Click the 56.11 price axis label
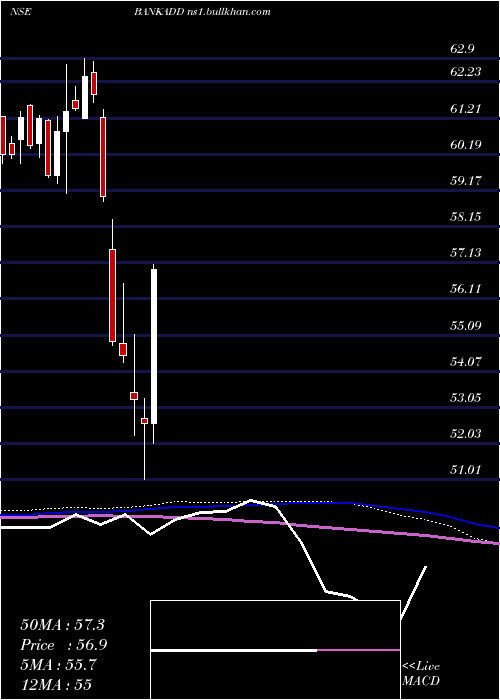This screenshot has height=700, width=500. click(x=466, y=289)
